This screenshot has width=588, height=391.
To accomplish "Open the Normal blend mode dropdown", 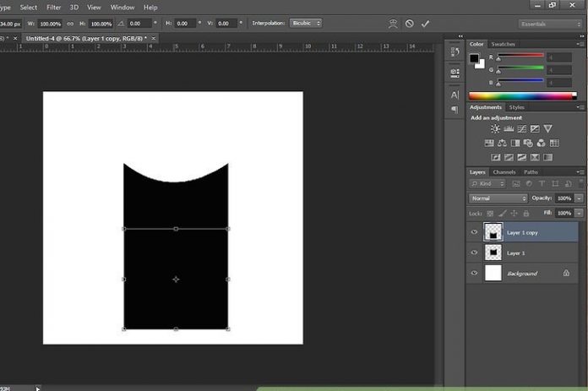I will coord(498,198).
